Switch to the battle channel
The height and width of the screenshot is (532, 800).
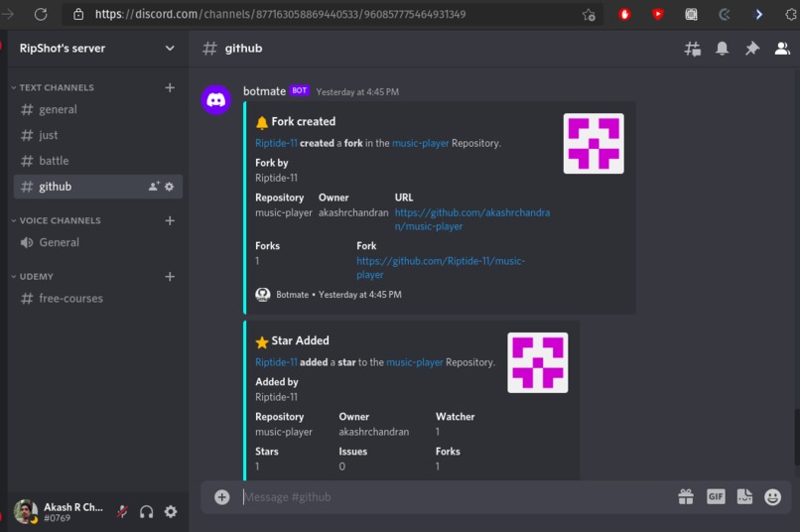click(98, 161)
